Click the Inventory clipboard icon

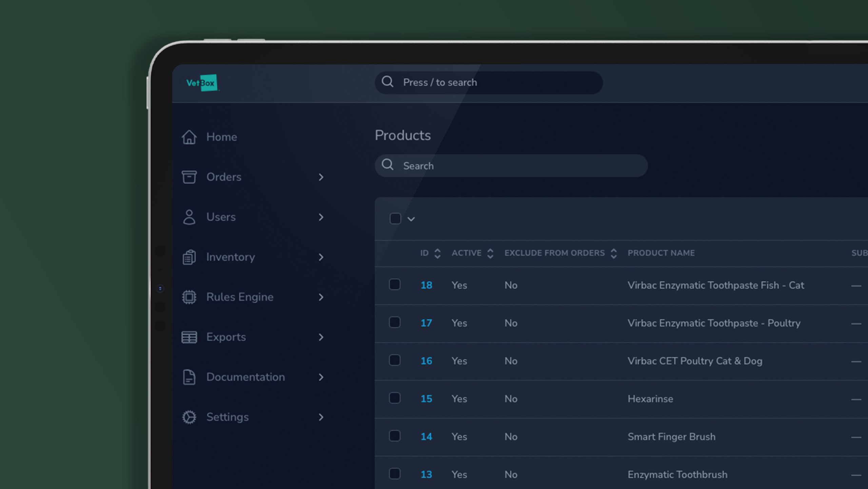(x=189, y=257)
